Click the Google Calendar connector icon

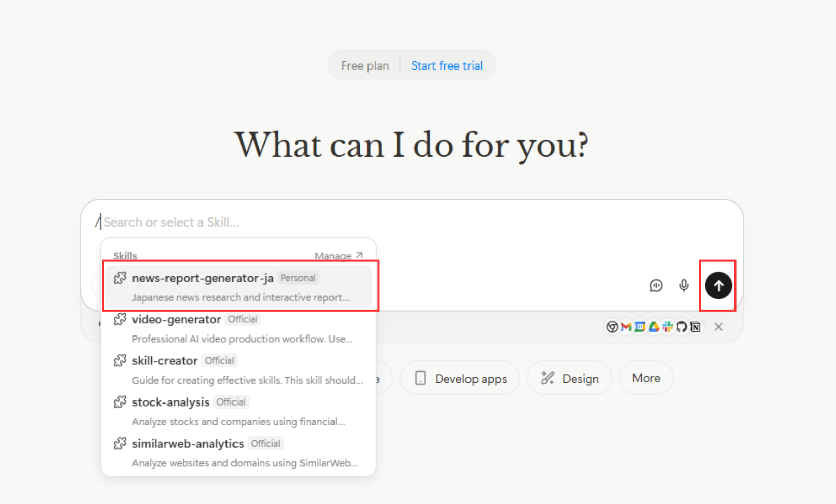640,327
